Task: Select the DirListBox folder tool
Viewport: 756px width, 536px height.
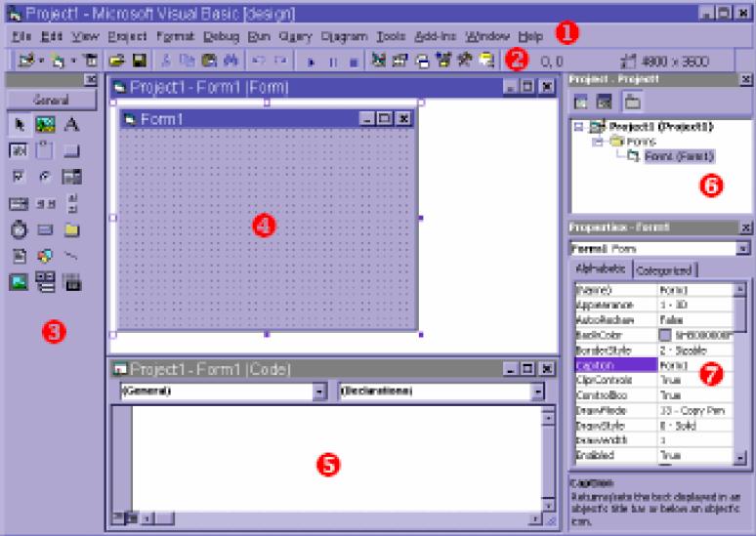Action: click(71, 229)
